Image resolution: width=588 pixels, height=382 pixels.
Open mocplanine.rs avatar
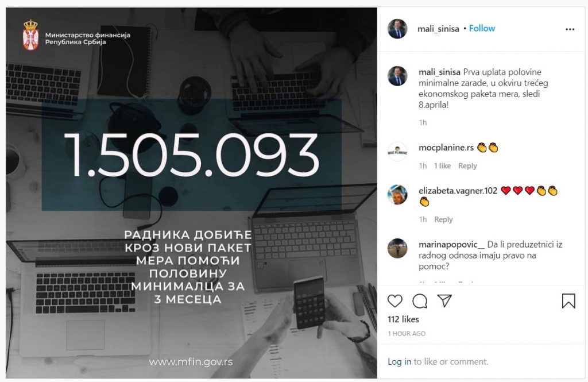coord(397,152)
